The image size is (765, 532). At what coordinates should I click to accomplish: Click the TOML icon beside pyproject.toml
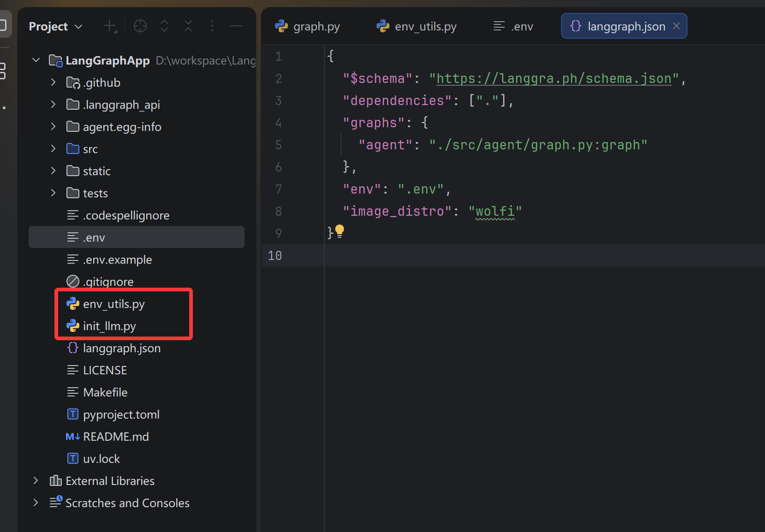click(73, 414)
